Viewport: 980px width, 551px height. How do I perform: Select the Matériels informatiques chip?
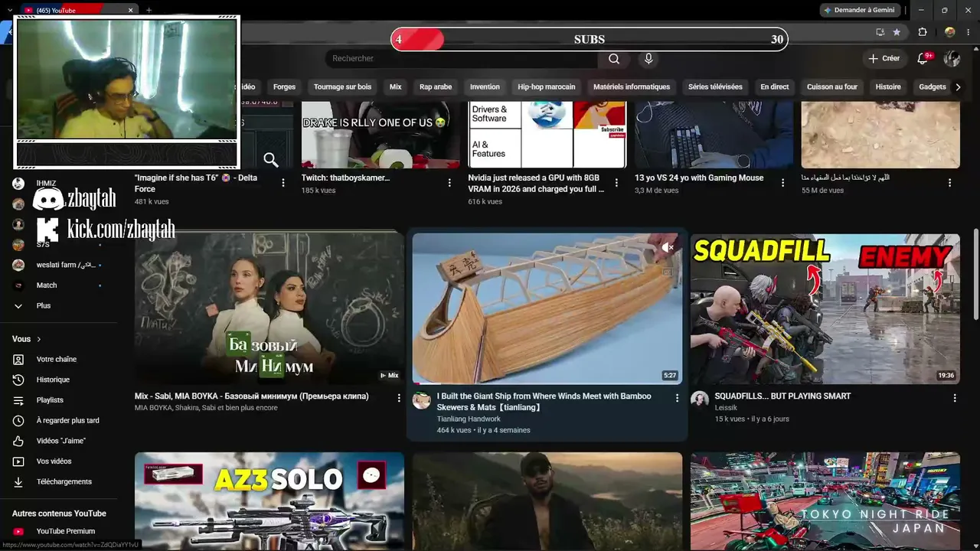[x=632, y=87]
